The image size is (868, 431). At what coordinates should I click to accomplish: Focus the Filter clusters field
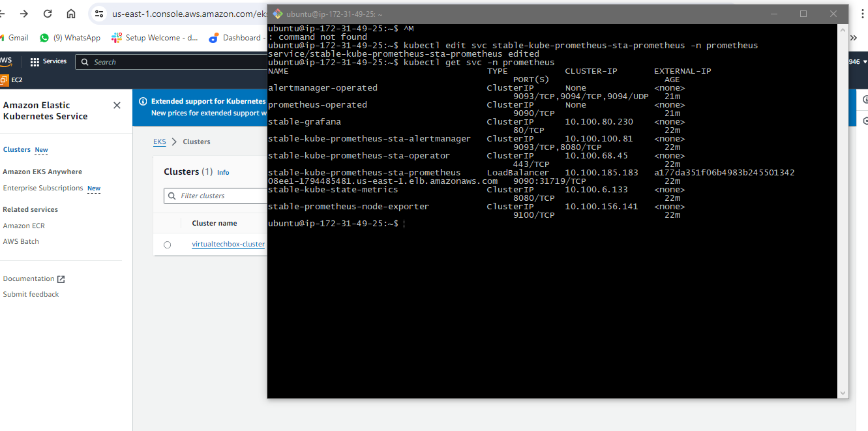pos(218,196)
